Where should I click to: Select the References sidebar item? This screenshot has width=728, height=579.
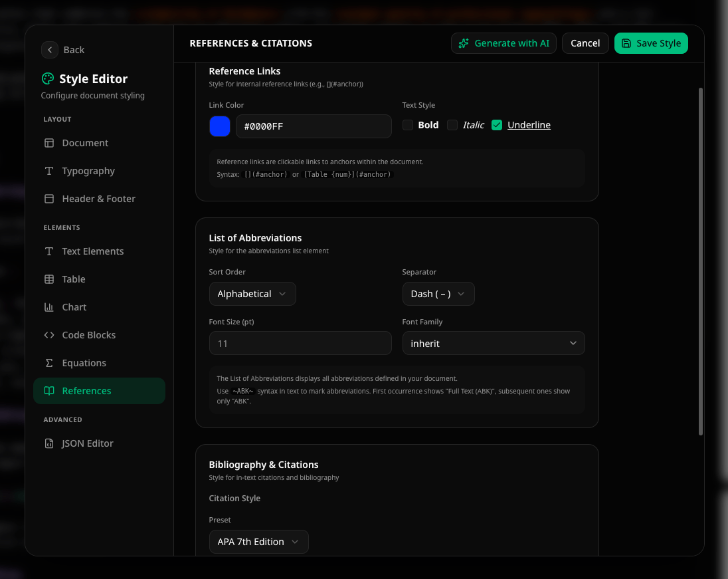tap(100, 391)
